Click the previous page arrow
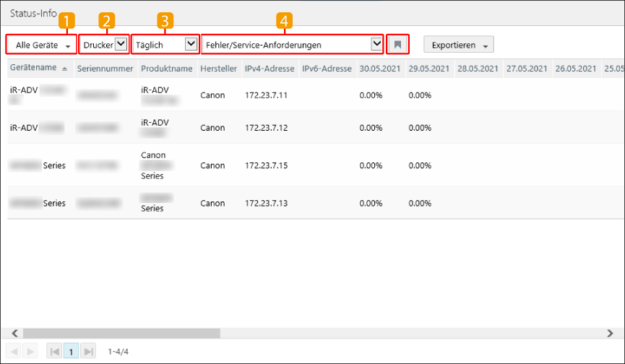The height and width of the screenshot is (364, 625). tap(14, 351)
